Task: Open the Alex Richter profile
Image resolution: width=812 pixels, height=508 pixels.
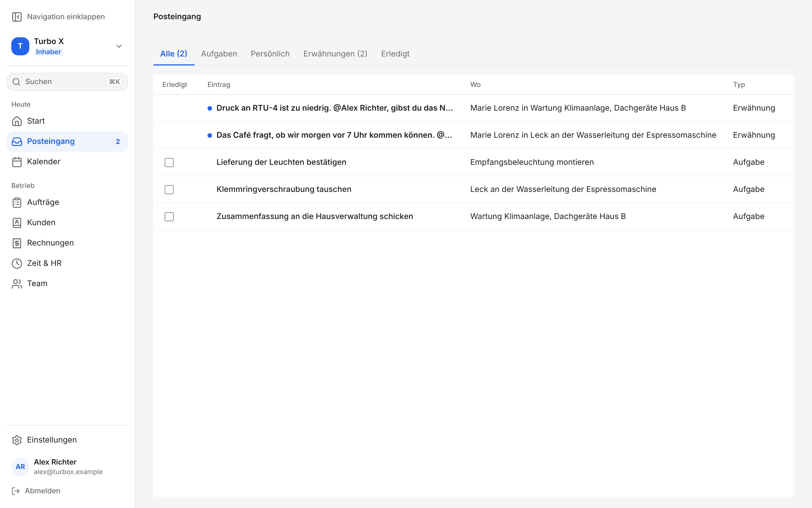Action: (67, 467)
